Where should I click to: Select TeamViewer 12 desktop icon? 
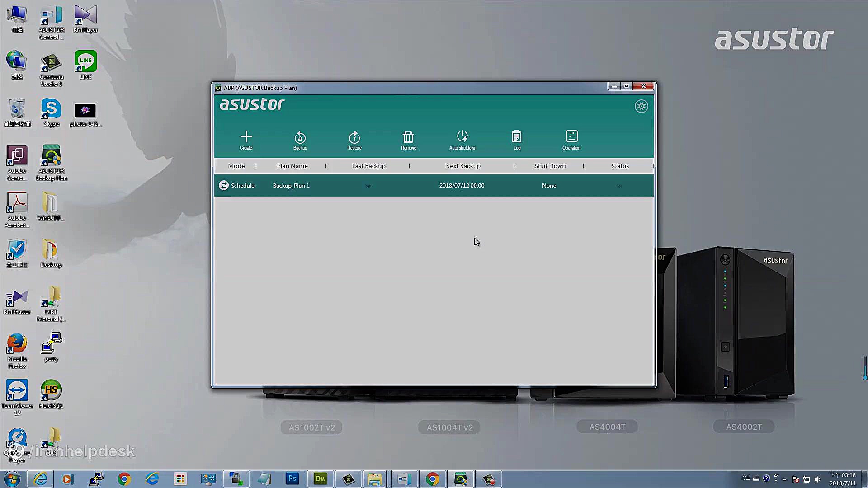click(17, 398)
